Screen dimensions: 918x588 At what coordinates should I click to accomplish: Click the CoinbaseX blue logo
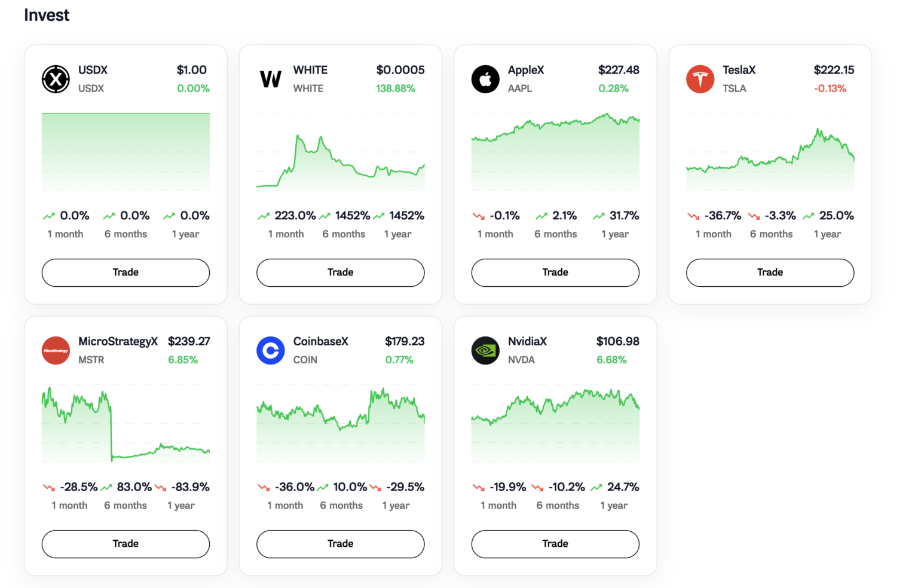tap(271, 350)
